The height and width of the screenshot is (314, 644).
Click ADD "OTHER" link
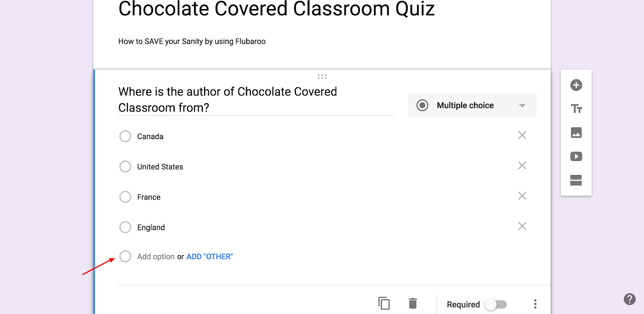[x=210, y=257]
